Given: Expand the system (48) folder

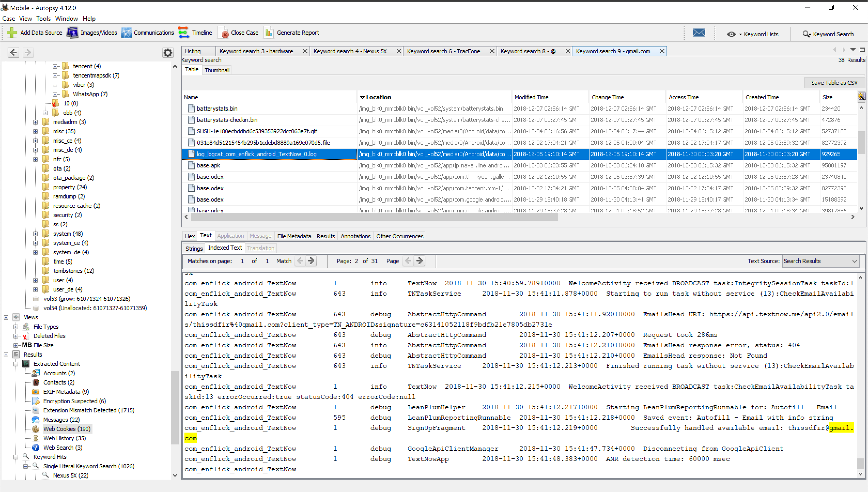Looking at the screenshot, I should (35, 234).
